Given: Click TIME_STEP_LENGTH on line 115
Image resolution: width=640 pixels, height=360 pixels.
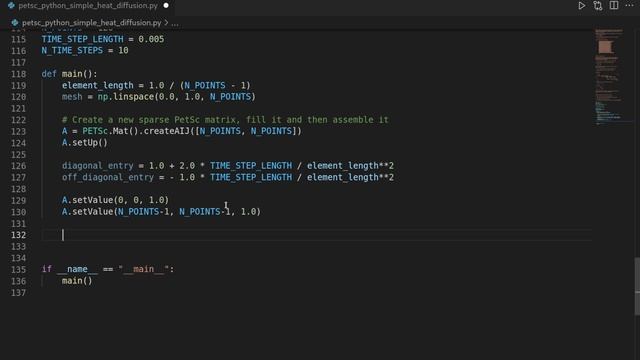Looking at the screenshot, I should (82, 39).
